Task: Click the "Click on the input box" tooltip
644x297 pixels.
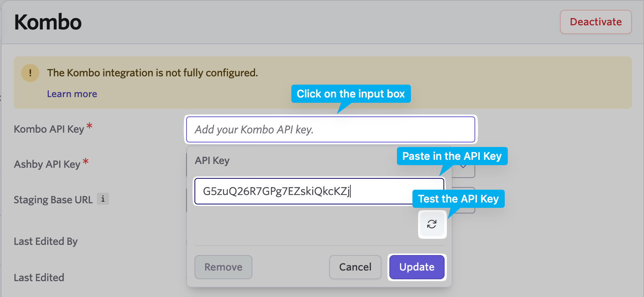Action: [350, 94]
